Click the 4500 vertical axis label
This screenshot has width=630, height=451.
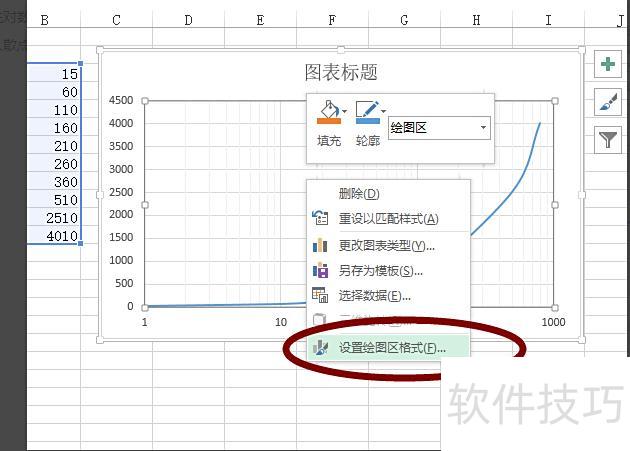121,100
